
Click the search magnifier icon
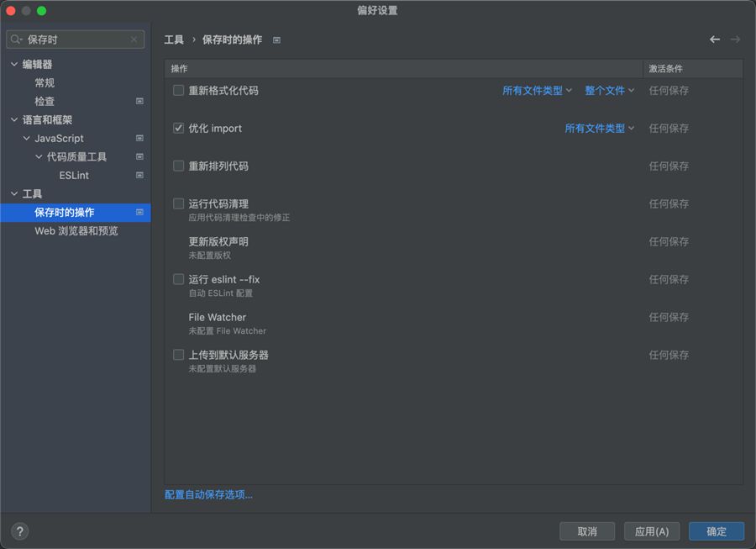(17, 40)
